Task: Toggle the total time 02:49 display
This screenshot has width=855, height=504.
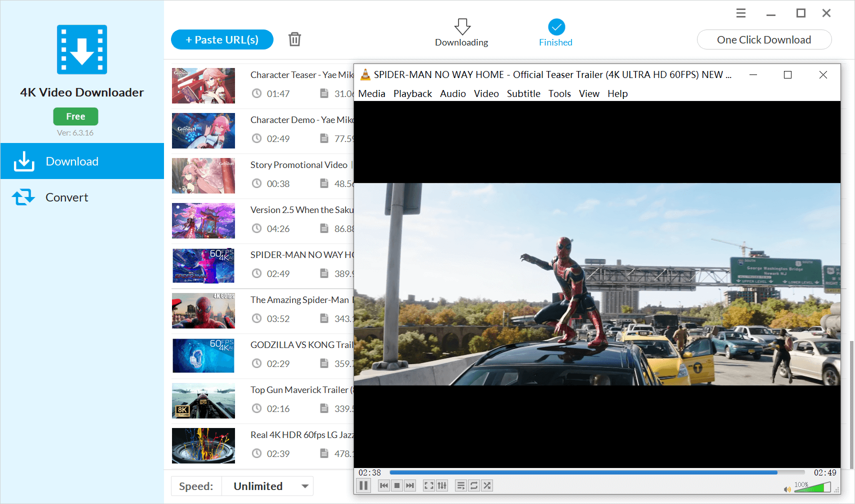Action: coord(825,472)
